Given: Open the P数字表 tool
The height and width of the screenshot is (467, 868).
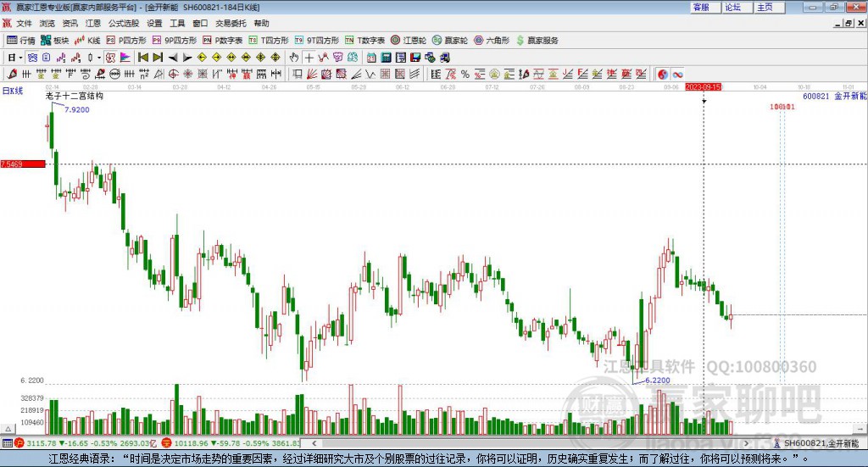Looking at the screenshot, I should (x=223, y=41).
